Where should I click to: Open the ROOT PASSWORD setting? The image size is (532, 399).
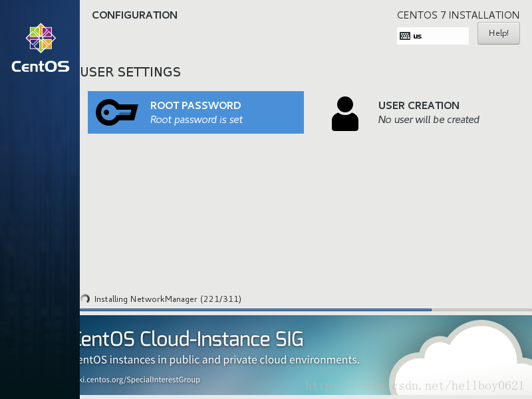pos(196,112)
